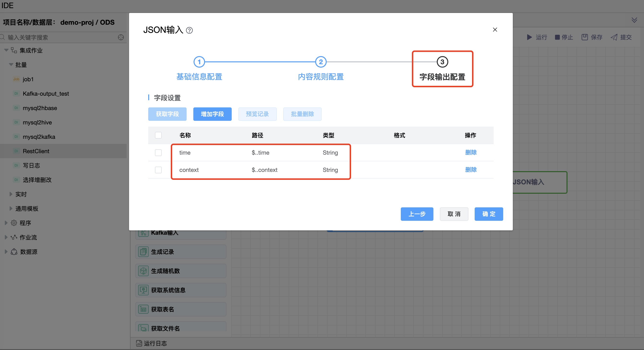Select the 获取系统信息 node
The image size is (644, 350).
[x=181, y=290]
